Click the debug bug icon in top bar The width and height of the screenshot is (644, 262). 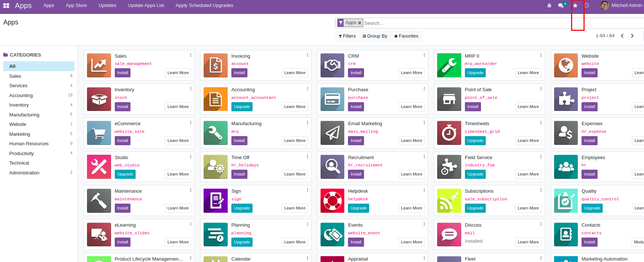point(549,5)
